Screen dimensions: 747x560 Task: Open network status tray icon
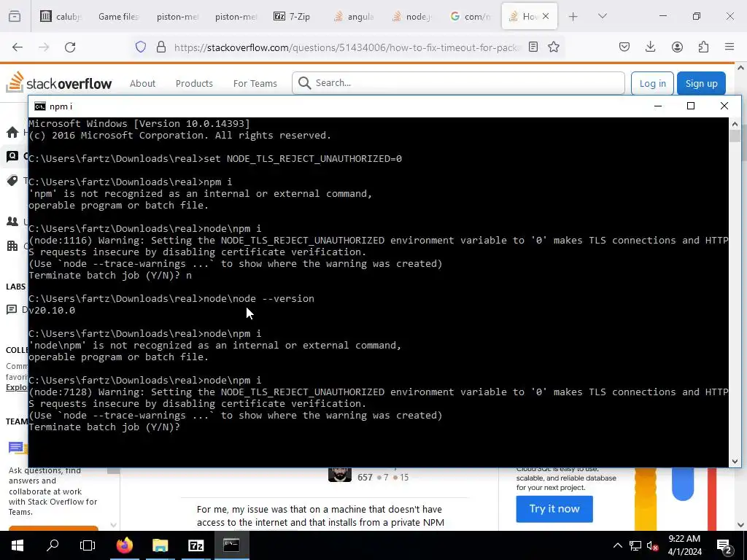[635, 545]
